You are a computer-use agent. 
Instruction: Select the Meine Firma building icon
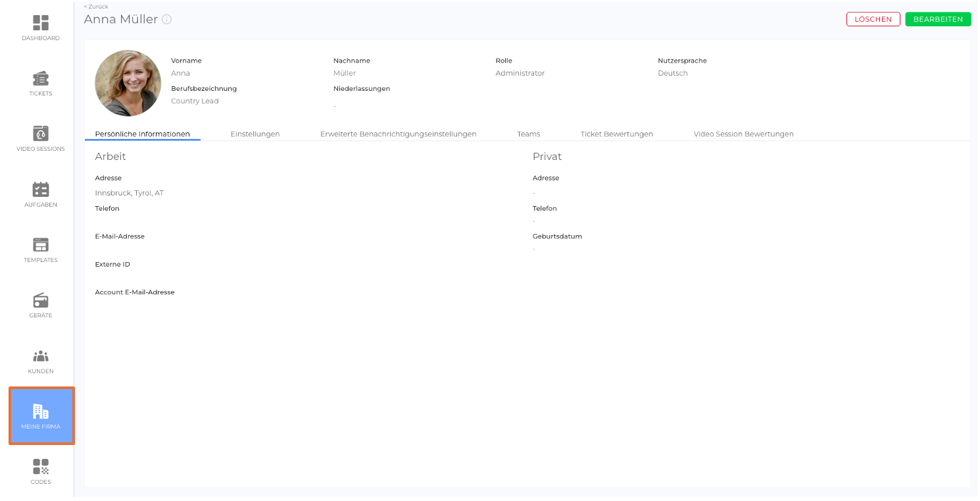[x=41, y=412]
